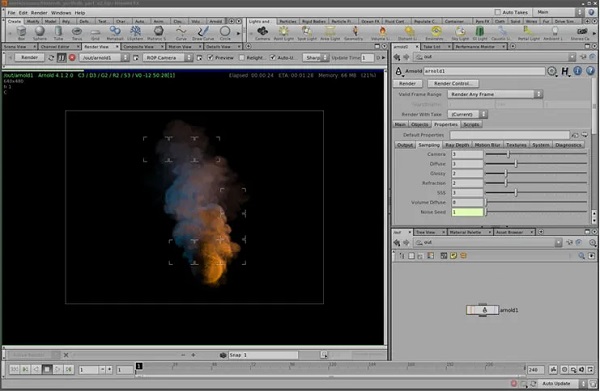Add an Environment Light from the shelf
Screen dimensions: 600x391
pyautogui.click(x=436, y=33)
